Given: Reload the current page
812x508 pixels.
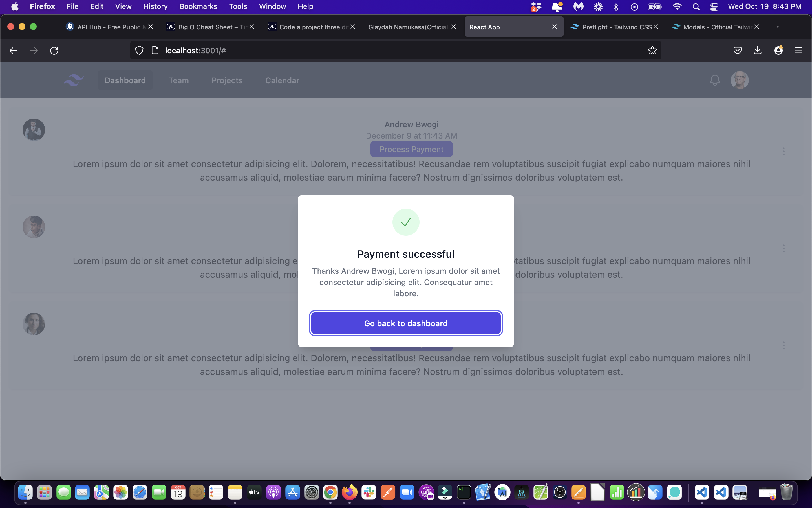Looking at the screenshot, I should click(x=54, y=51).
